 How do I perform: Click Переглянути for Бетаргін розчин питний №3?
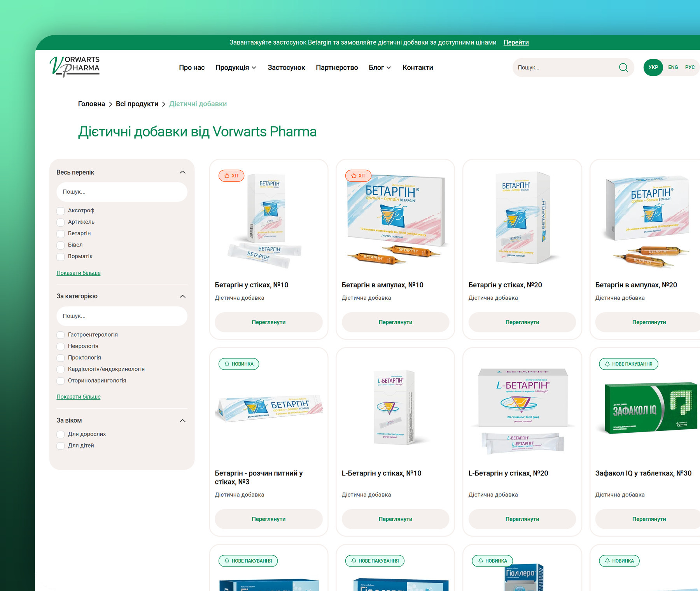coord(269,519)
